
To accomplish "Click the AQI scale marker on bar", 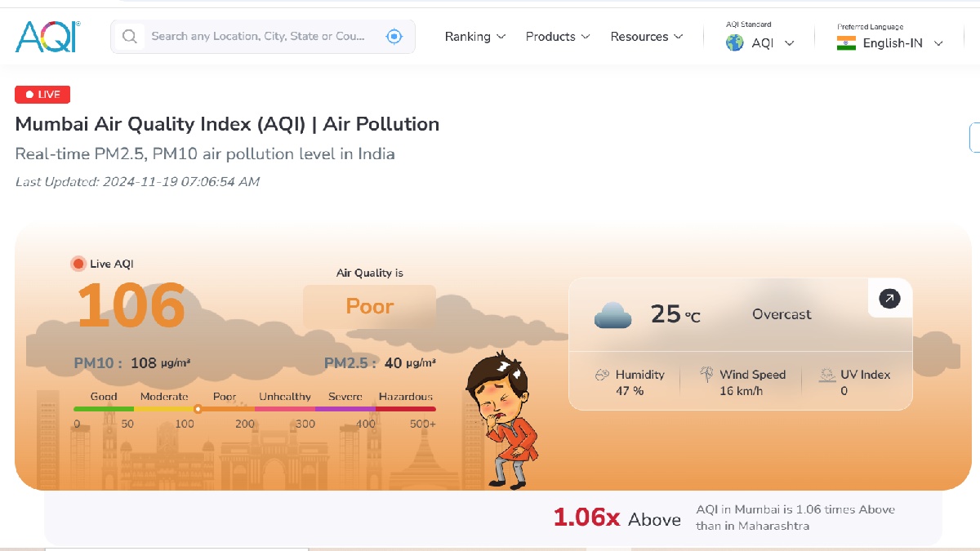I will (198, 409).
